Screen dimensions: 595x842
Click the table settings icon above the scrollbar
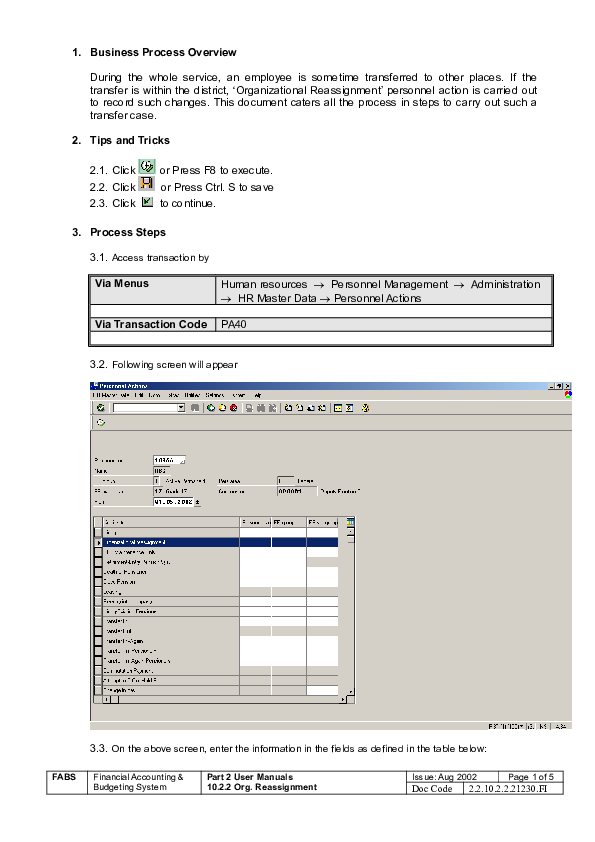pyautogui.click(x=351, y=521)
